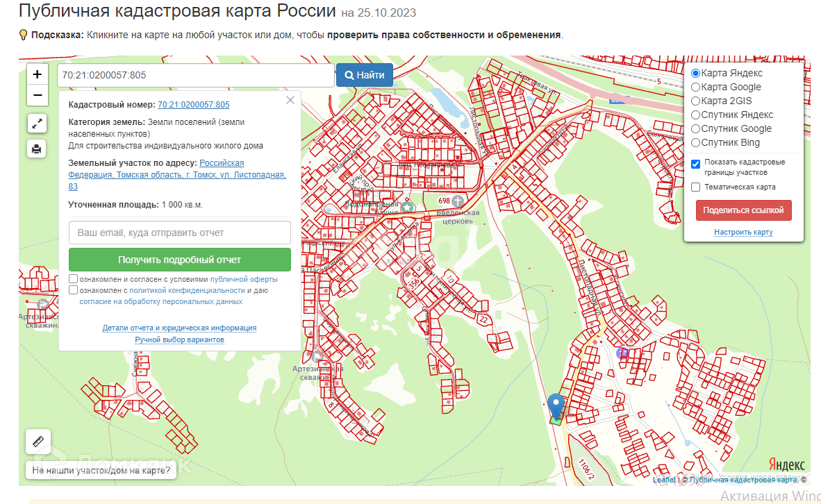The image size is (821, 504).
Task: Open Детали отчета и юридическая информация
Action: (x=180, y=328)
